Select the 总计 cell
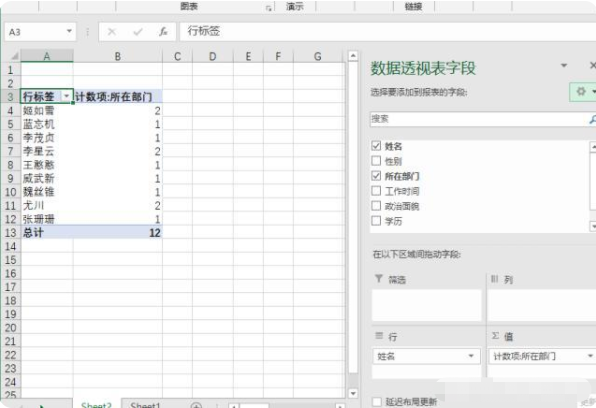 [x=47, y=233]
